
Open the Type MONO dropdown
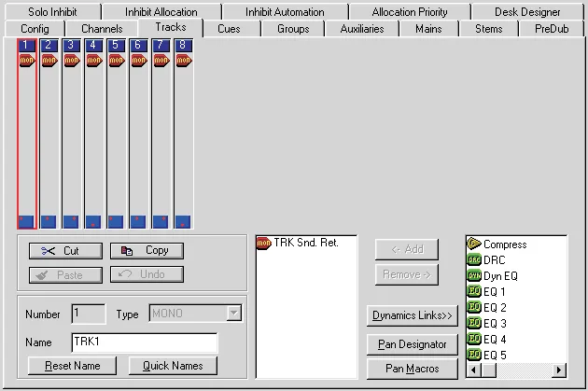233,313
